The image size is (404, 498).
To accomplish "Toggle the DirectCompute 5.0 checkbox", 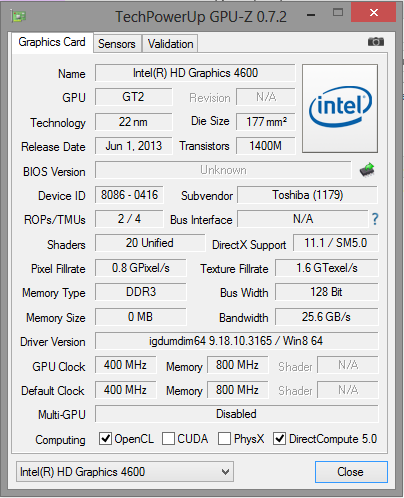I will point(279,439).
